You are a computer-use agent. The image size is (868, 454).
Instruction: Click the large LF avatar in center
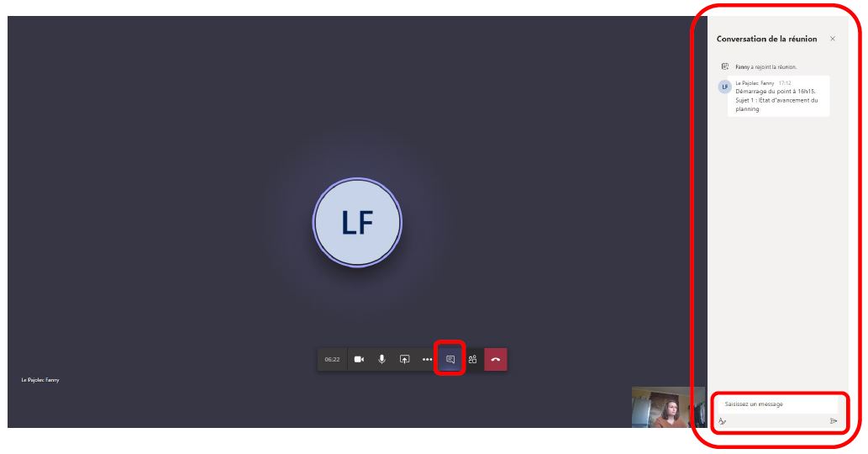pos(358,223)
